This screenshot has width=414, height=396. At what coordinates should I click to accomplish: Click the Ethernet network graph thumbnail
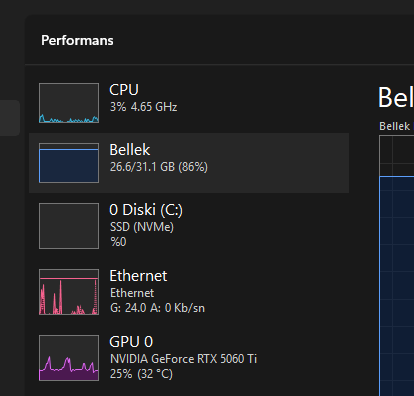click(x=69, y=292)
